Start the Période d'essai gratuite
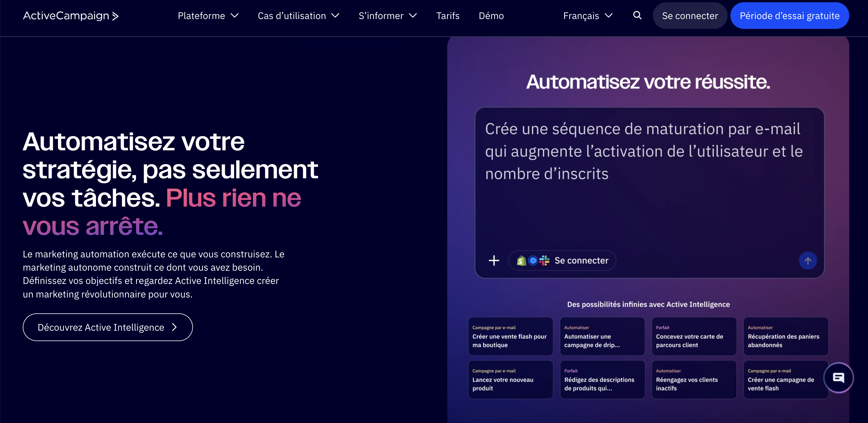The width and height of the screenshot is (868, 423). (790, 16)
